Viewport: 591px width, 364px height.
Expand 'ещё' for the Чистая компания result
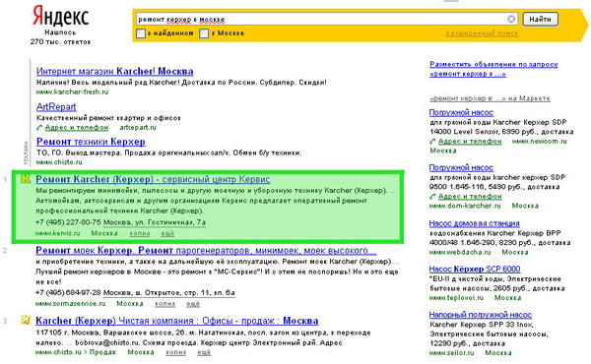[204, 352]
